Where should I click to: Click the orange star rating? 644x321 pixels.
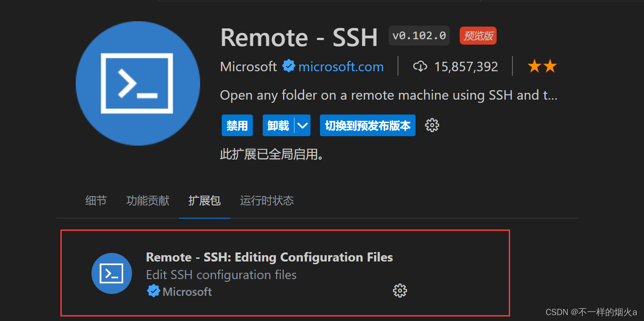(542, 67)
